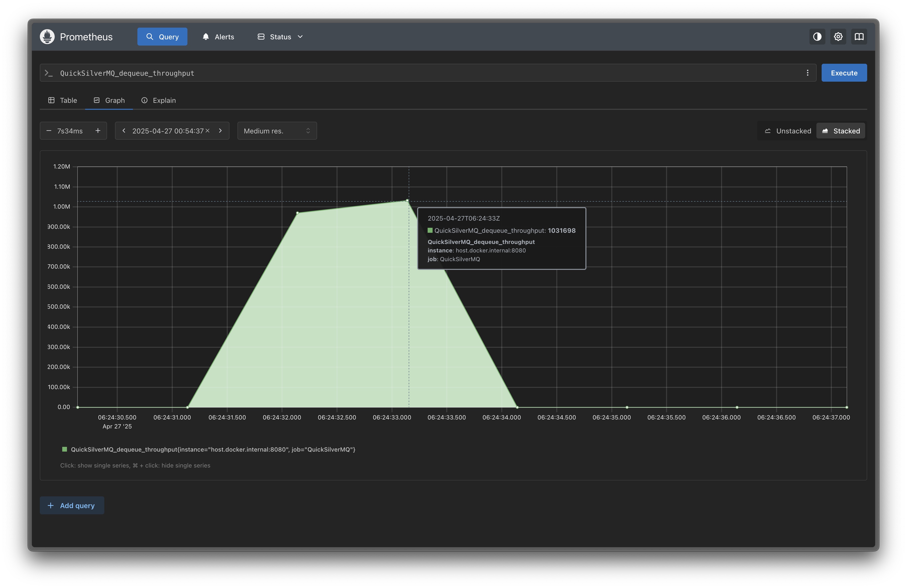This screenshot has width=907, height=588.
Task: Decrease range with the minus icon
Action: (x=49, y=131)
